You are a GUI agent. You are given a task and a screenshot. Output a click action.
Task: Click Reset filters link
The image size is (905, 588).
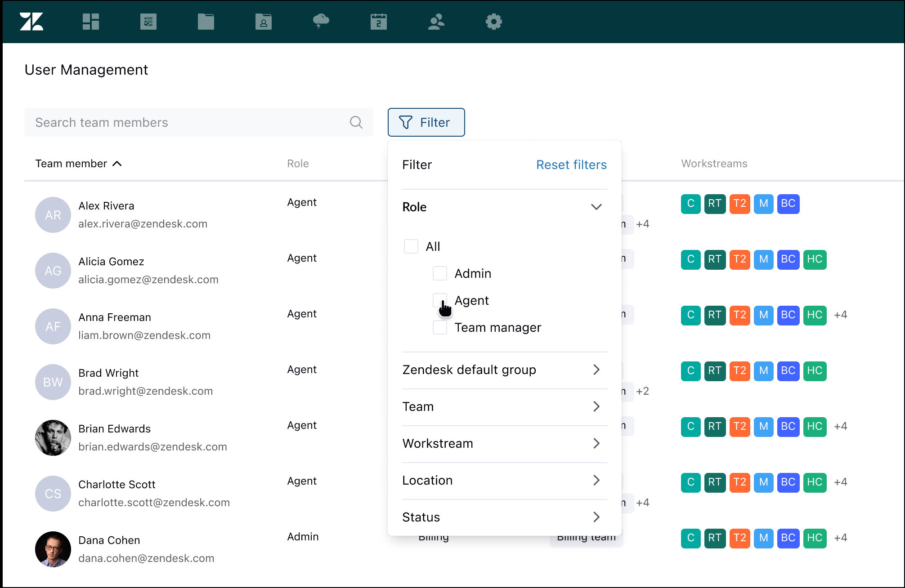571,165
